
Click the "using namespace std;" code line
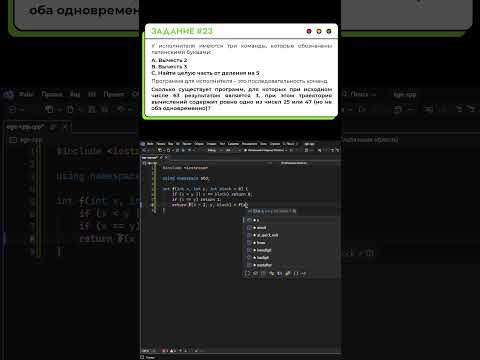coord(186,178)
